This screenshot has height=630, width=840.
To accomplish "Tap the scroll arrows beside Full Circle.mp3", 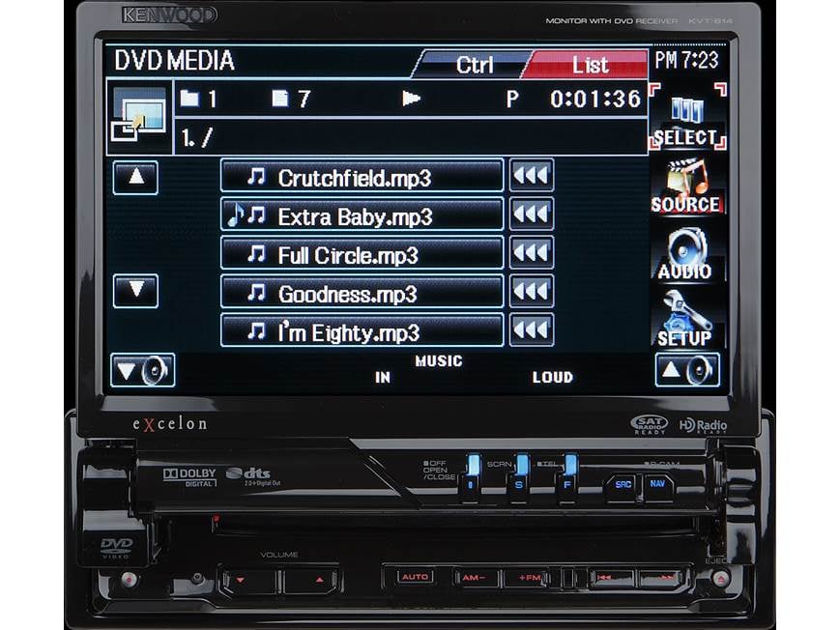I will (x=532, y=253).
